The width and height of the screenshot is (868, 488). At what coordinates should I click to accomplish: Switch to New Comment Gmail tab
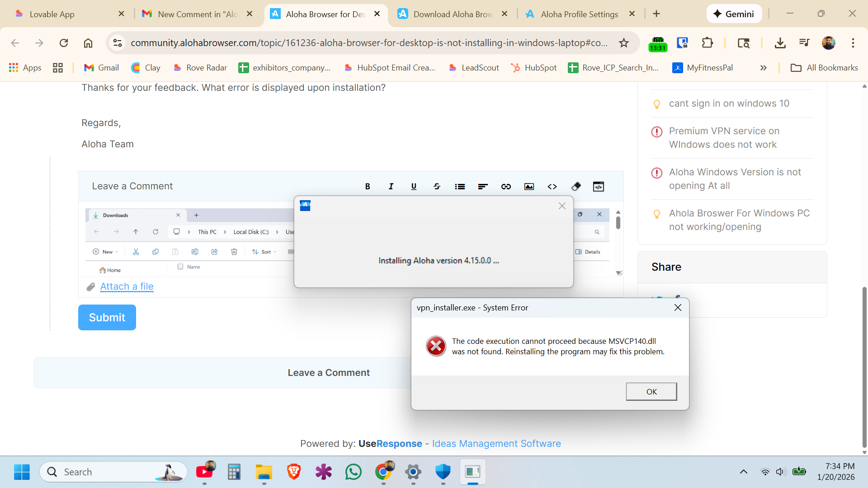coord(198,14)
